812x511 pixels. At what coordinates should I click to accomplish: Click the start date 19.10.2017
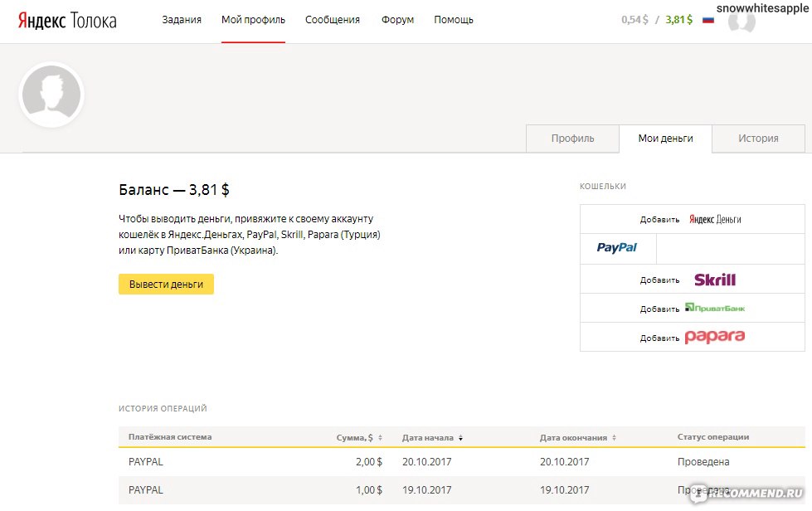(x=426, y=489)
